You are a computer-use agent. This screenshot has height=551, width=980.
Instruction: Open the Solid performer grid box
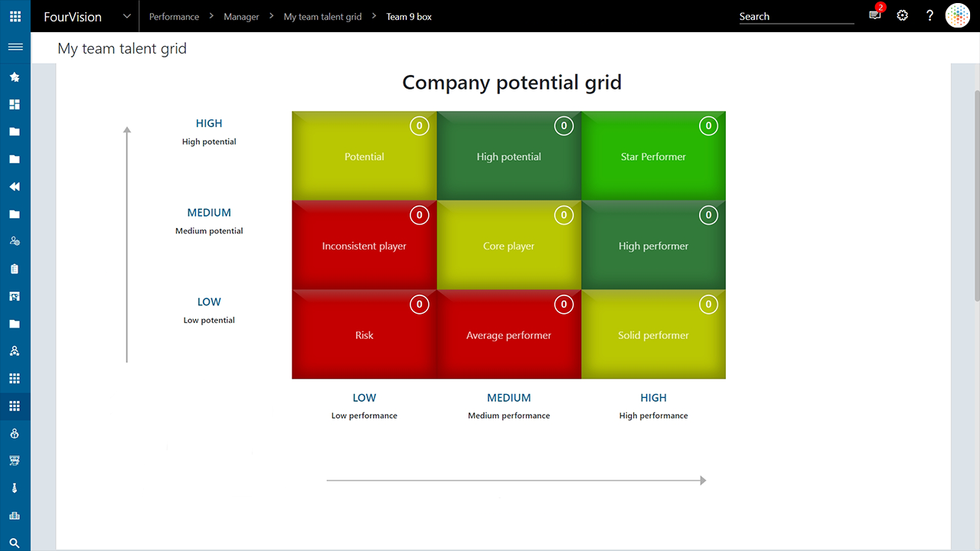(x=653, y=334)
